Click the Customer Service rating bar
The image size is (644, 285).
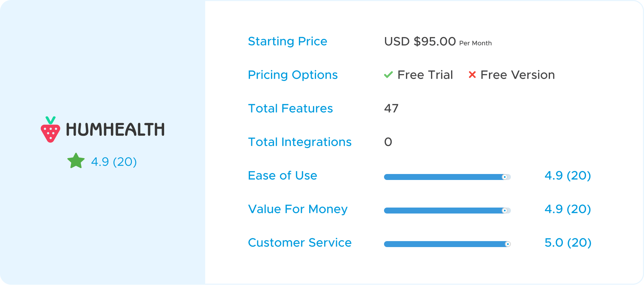[447, 244]
